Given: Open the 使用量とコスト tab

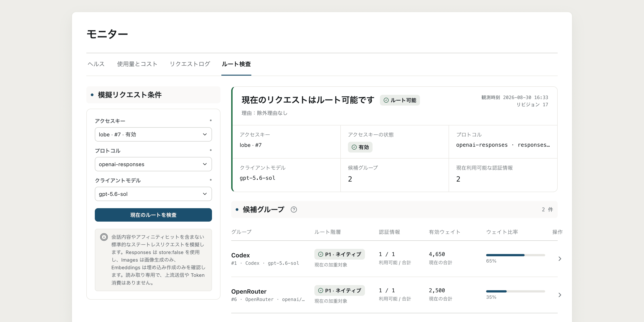Looking at the screenshot, I should (137, 64).
